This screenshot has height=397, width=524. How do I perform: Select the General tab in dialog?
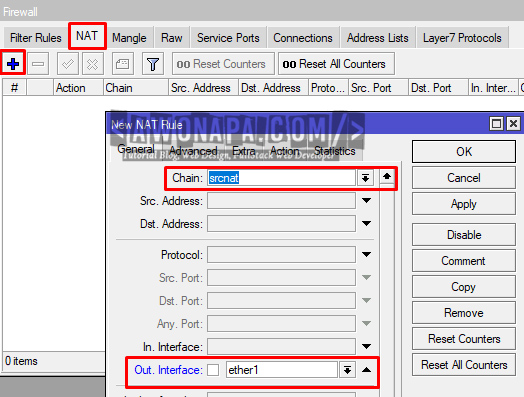point(136,149)
